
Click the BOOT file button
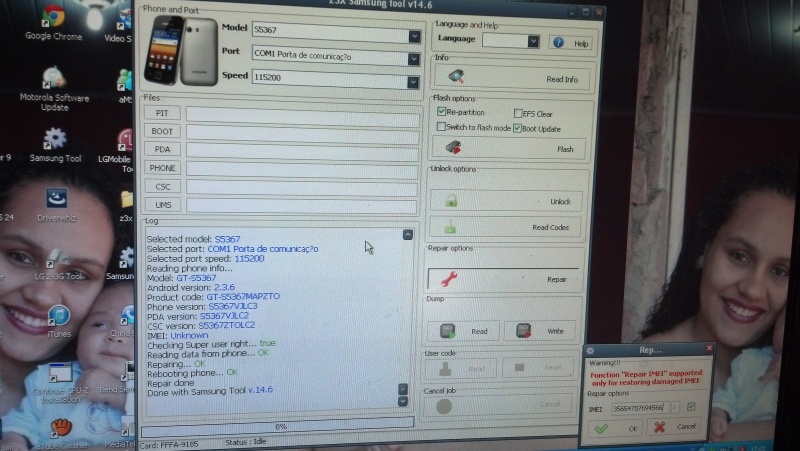[x=162, y=131]
